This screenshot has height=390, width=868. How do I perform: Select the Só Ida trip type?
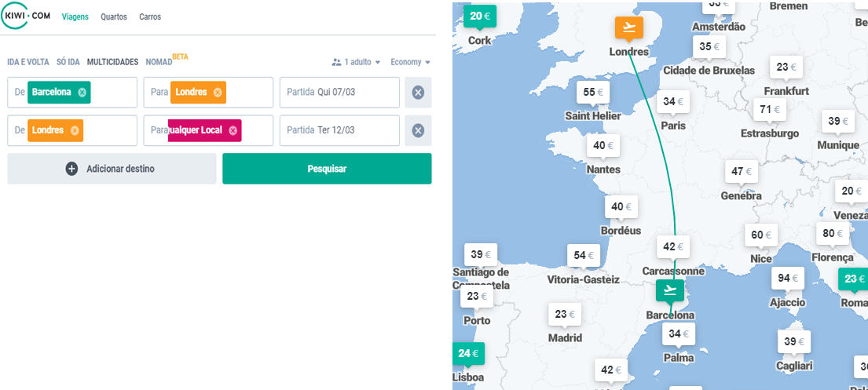68,62
